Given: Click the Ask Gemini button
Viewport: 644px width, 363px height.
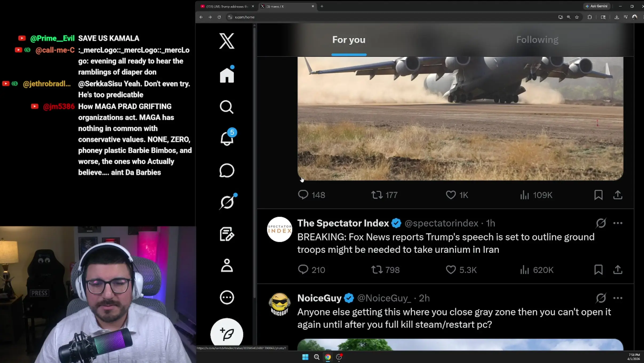Looking at the screenshot, I should pyautogui.click(x=597, y=6).
